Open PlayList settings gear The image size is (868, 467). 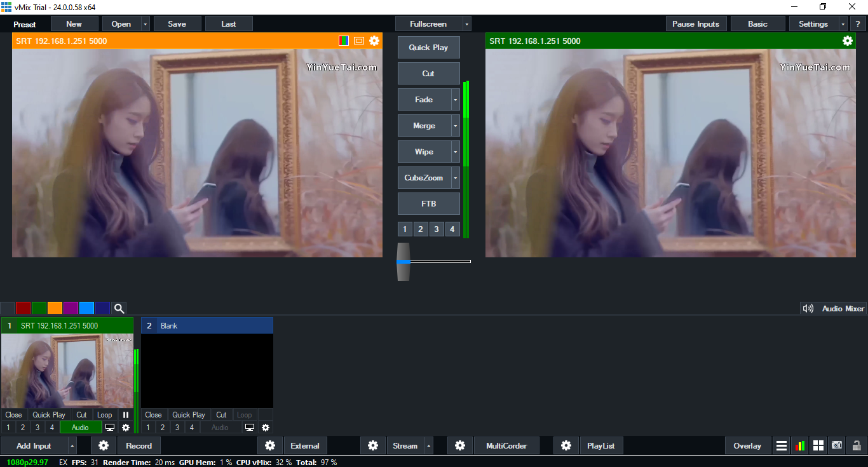(x=566, y=445)
